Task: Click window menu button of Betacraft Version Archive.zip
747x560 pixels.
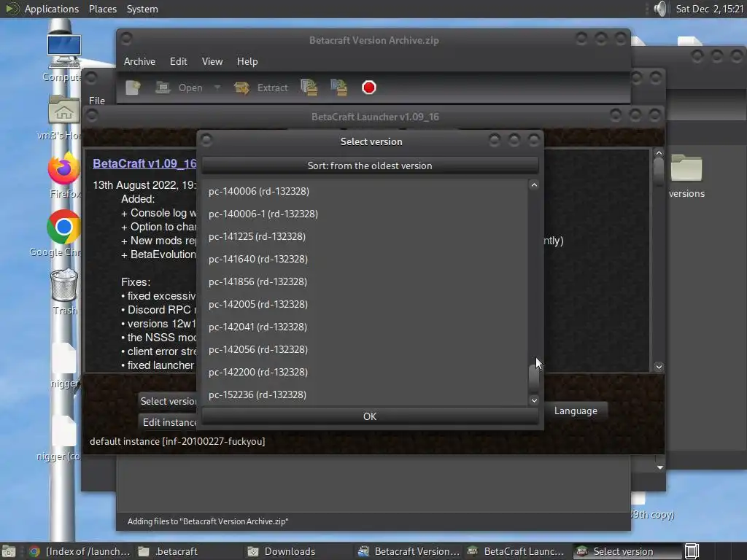Action: click(x=127, y=39)
